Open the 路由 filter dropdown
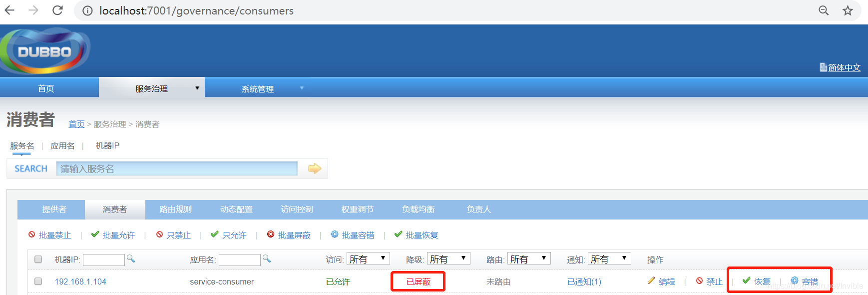The image size is (868, 295). click(x=529, y=258)
